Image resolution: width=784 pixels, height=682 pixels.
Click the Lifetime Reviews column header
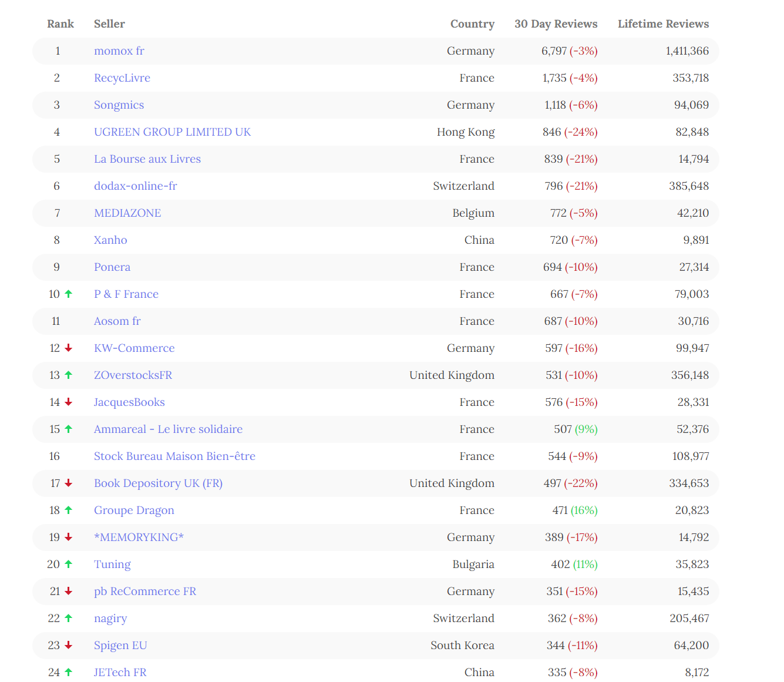663,24
